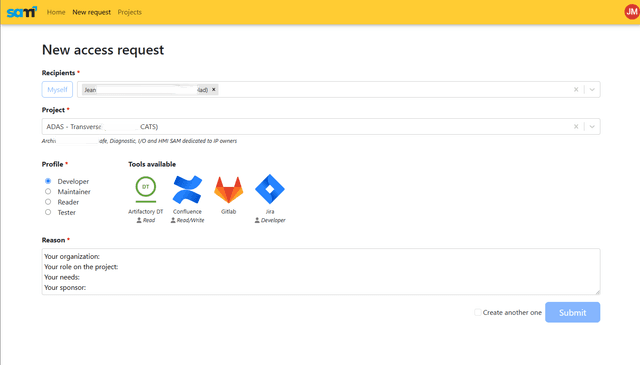Click the person icon next to Jira's Developer label

coord(257,220)
